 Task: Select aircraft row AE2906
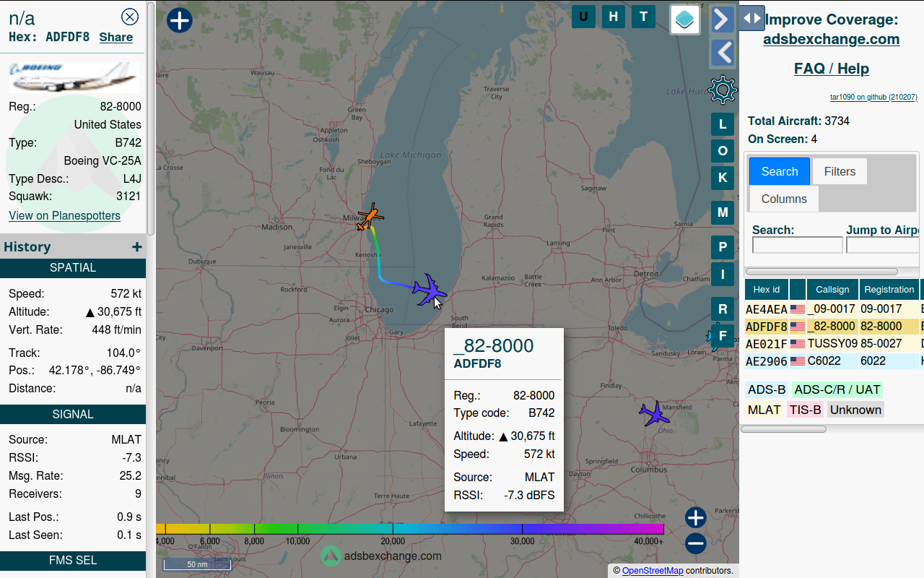(x=834, y=361)
